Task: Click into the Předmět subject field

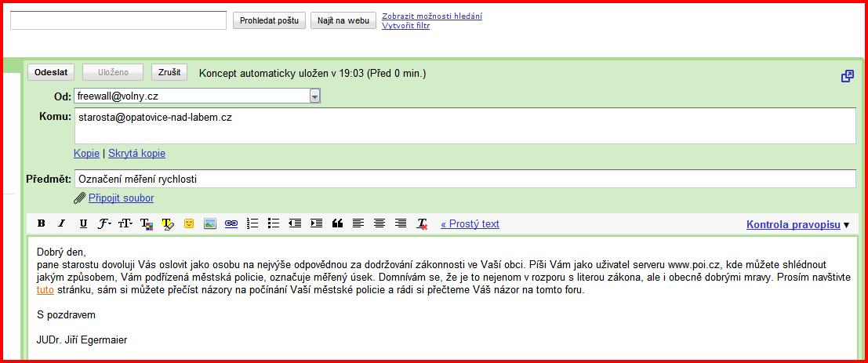Action: tap(464, 180)
